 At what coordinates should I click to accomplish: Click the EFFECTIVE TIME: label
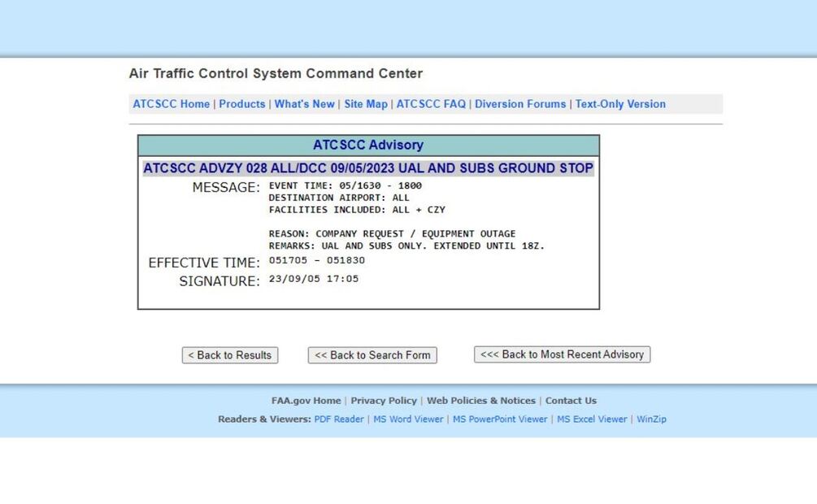(x=204, y=263)
